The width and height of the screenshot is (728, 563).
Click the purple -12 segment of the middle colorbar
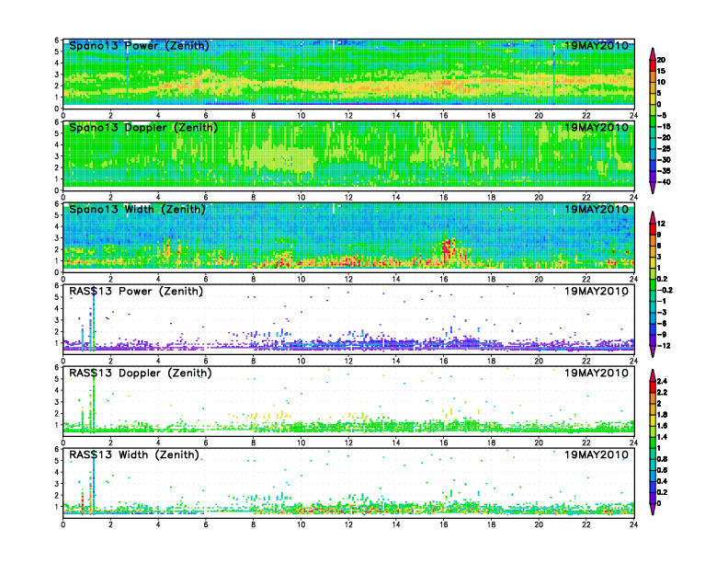point(653,340)
